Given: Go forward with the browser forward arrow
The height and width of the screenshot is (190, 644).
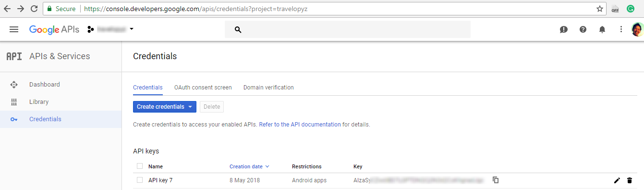Looking at the screenshot, I should [x=21, y=9].
